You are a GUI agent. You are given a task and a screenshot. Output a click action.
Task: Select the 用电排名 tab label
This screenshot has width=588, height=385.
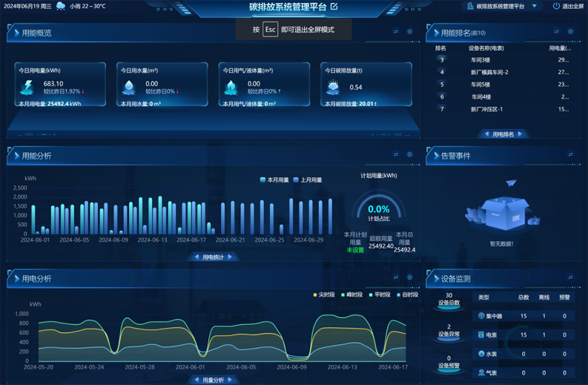click(x=503, y=134)
